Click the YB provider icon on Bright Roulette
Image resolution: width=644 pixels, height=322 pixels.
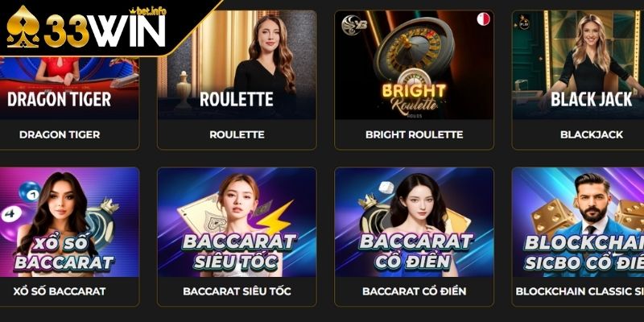click(x=354, y=24)
